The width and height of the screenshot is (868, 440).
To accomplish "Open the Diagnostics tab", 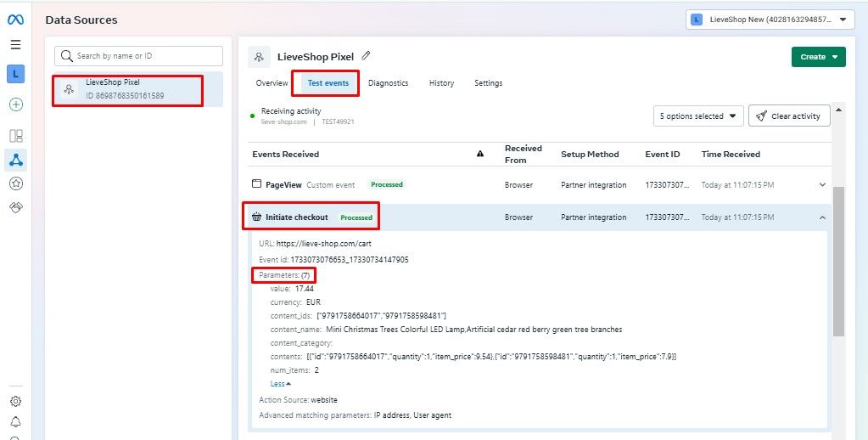I will (x=388, y=83).
